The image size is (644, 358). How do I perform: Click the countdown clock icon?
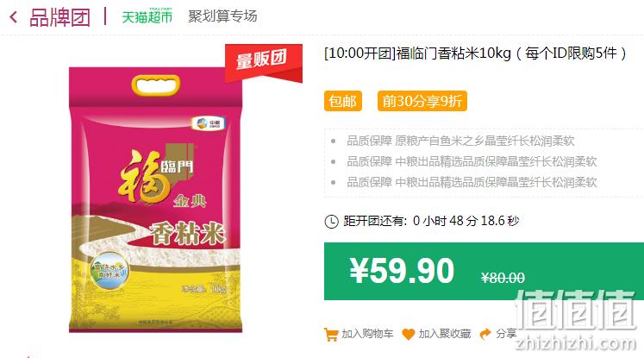(331, 221)
